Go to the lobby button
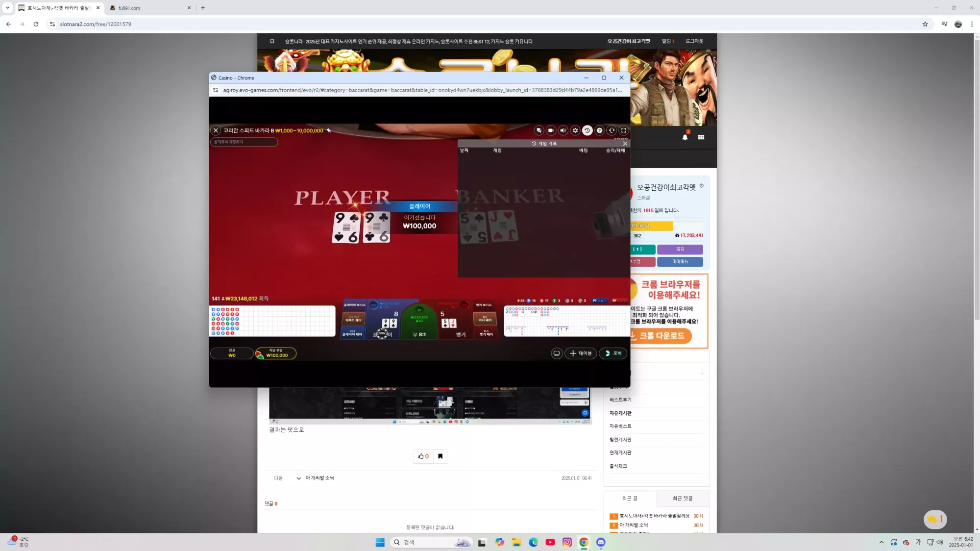This screenshot has width=980, height=551. pyautogui.click(x=613, y=353)
